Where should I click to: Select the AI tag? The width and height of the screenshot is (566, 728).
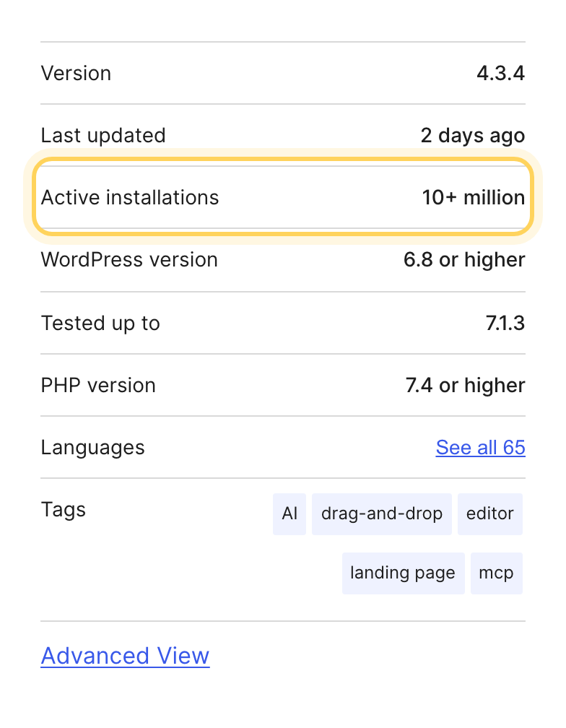[x=289, y=514]
